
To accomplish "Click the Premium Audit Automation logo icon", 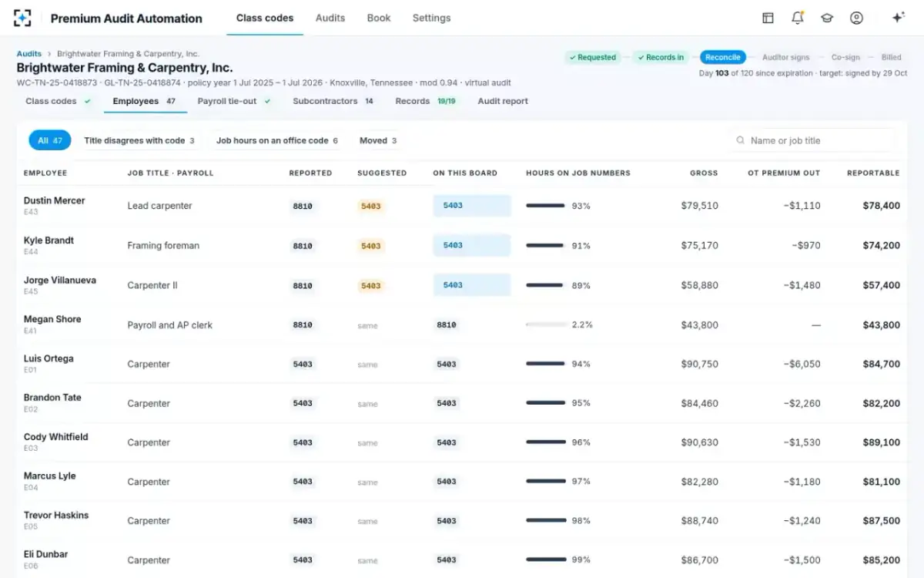I will point(23,18).
